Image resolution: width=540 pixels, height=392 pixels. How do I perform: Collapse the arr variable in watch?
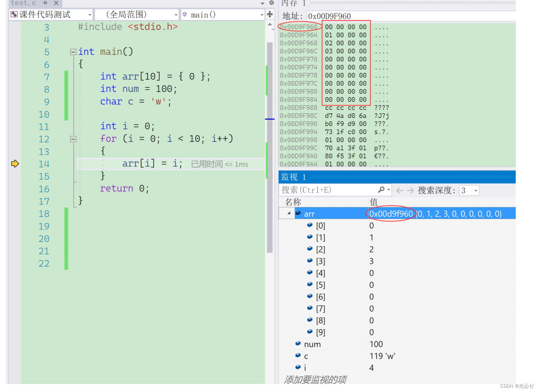point(289,213)
